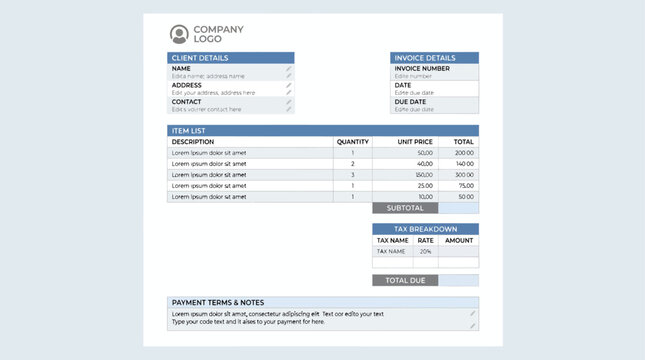
Task: Click the COMPANY LOGO text
Action: point(218,34)
